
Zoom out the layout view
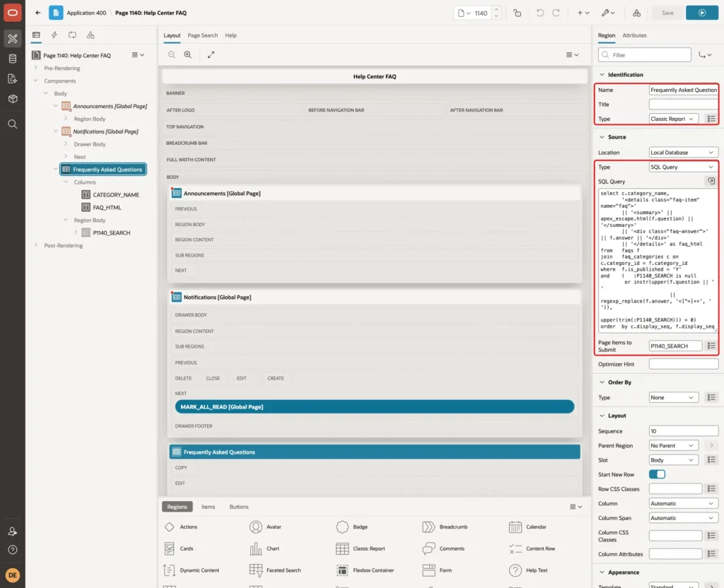click(x=172, y=54)
